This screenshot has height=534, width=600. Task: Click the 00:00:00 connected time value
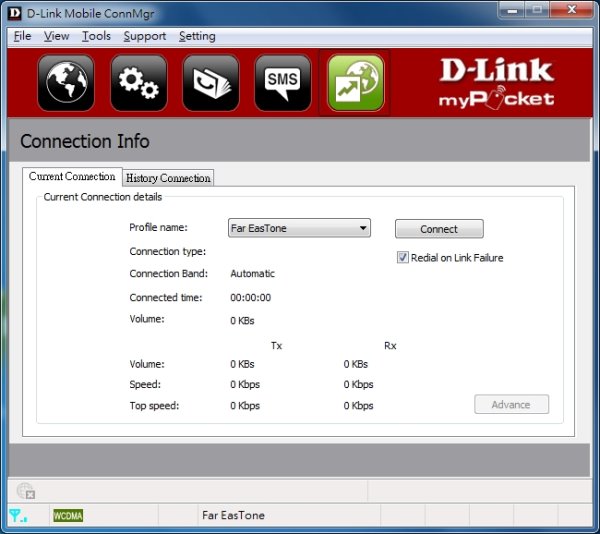[x=251, y=297]
